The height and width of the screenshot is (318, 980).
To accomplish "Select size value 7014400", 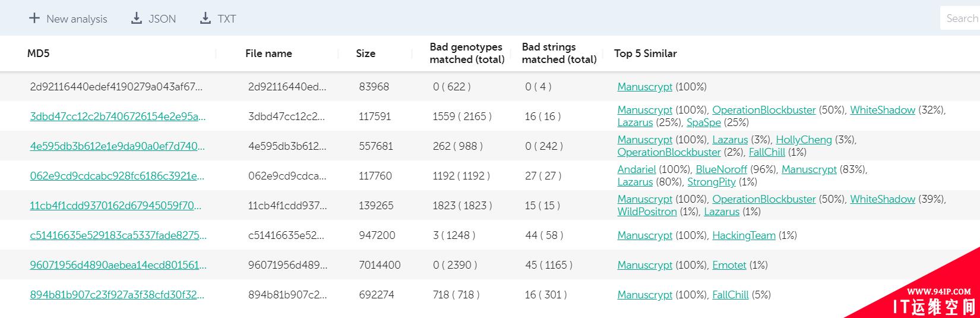I will point(380,265).
